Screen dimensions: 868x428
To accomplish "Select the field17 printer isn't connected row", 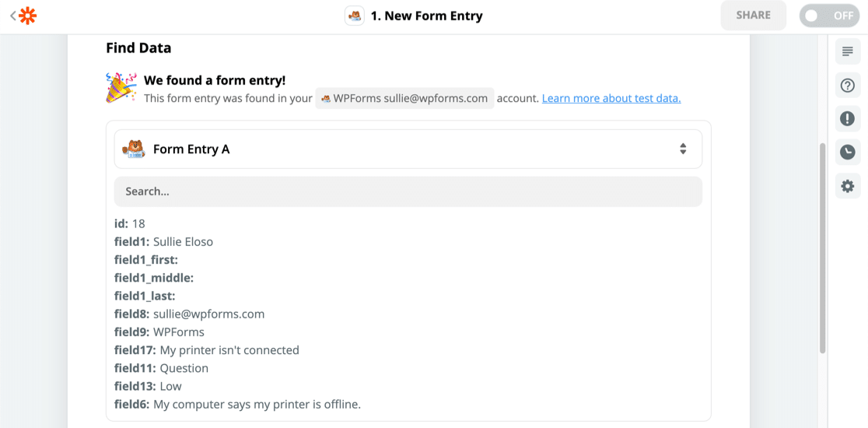I will point(207,350).
